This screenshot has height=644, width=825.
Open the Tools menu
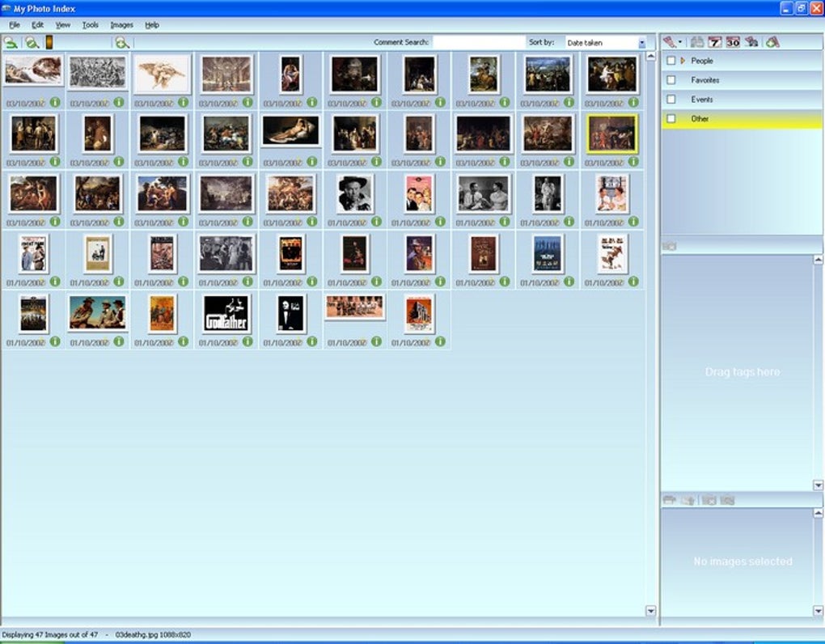pyautogui.click(x=90, y=25)
